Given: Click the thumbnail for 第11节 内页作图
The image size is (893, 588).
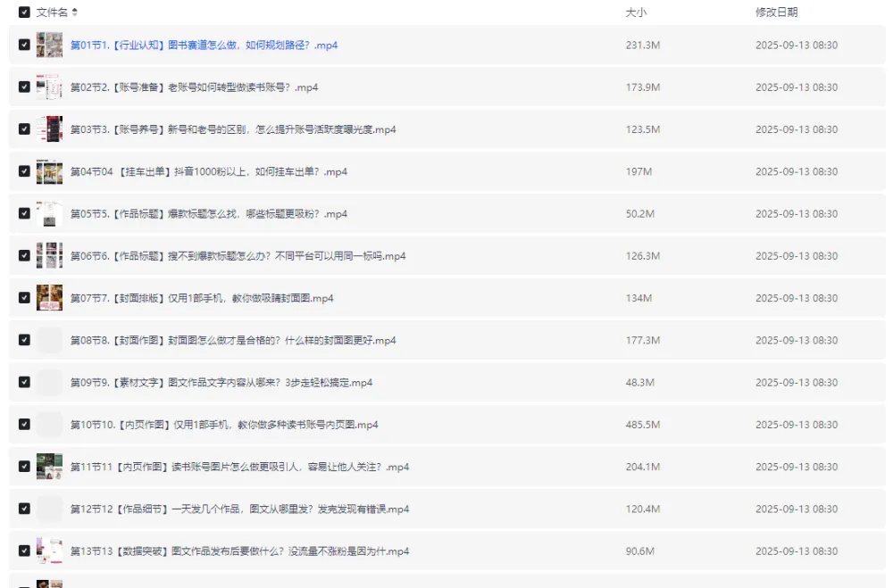Looking at the screenshot, I should point(49,467).
